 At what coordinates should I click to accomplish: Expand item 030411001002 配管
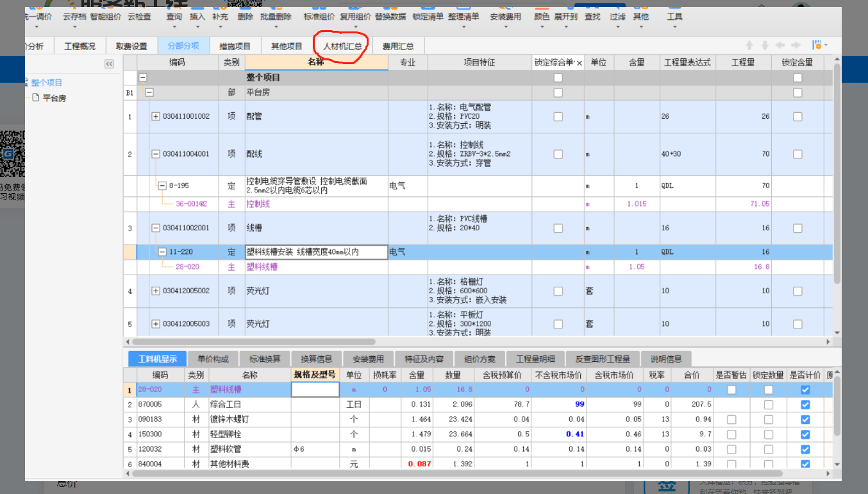(x=156, y=117)
